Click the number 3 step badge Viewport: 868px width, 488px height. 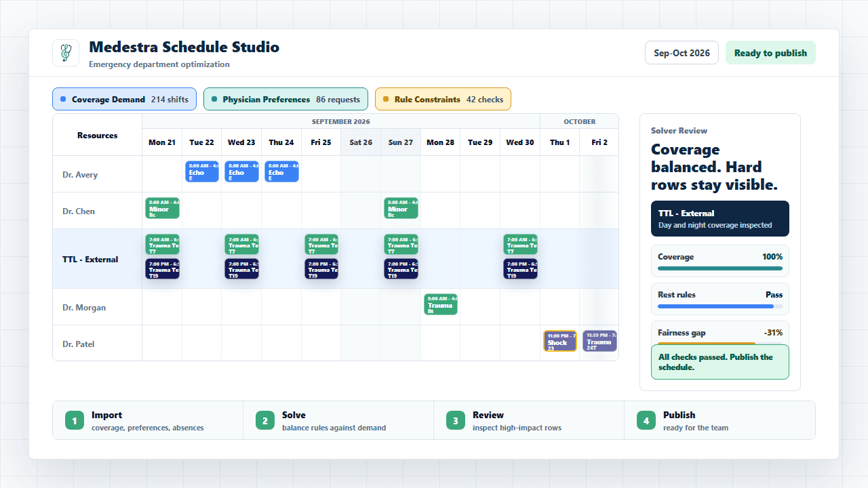point(455,420)
